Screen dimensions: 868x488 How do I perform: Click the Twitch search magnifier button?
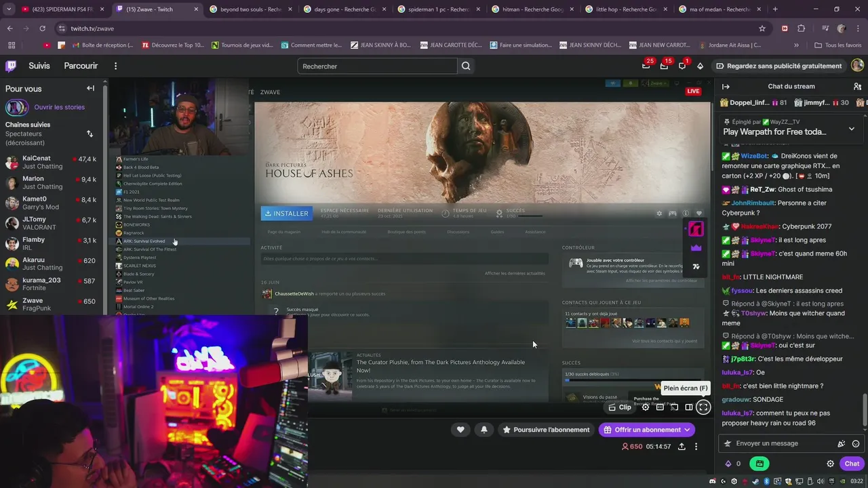pos(466,66)
